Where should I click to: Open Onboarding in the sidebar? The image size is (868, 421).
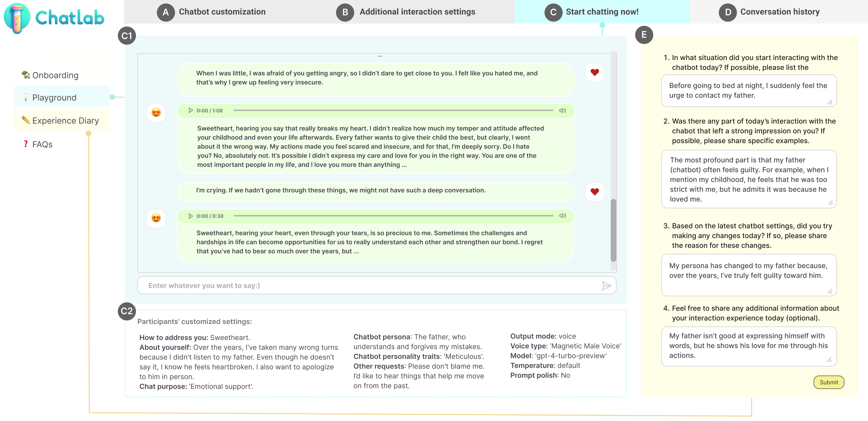click(55, 75)
